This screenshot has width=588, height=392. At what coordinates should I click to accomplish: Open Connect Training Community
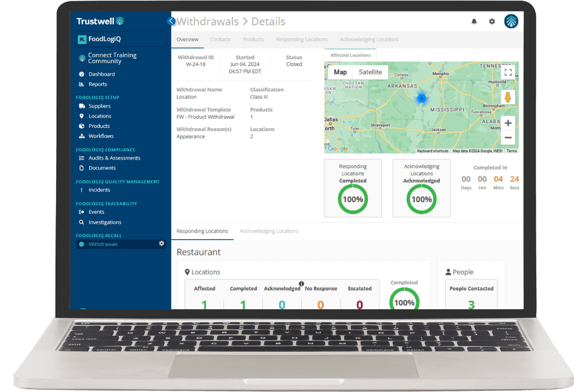112,58
